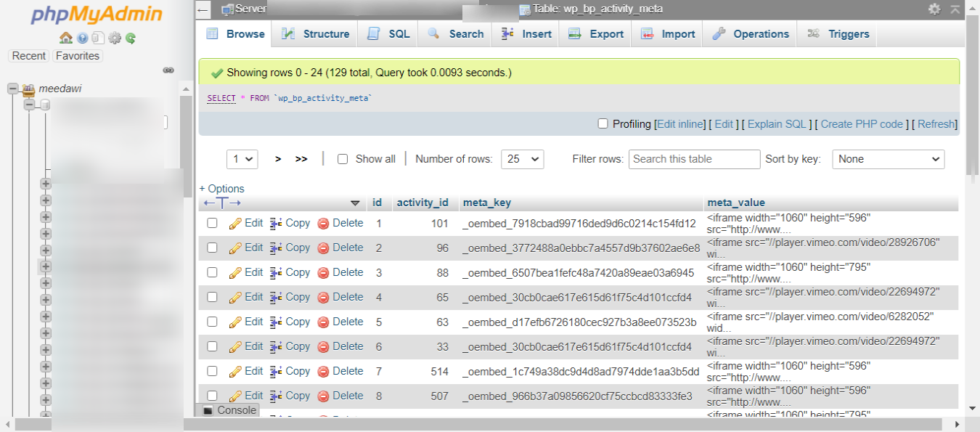The image size is (980, 432).
Task: Collapse the meedawi tree node
Action: click(12, 89)
